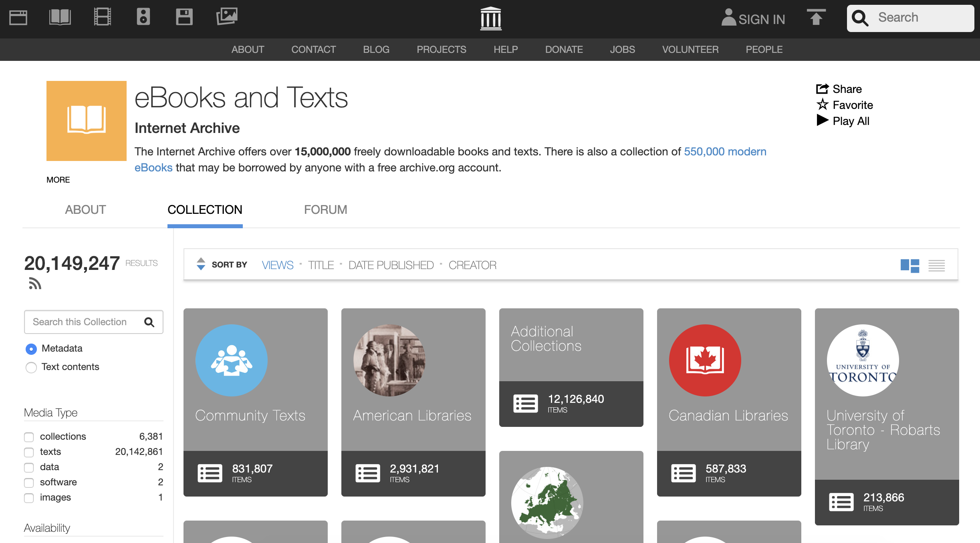Image resolution: width=980 pixels, height=543 pixels.
Task: Open the Video film-strip icon
Action: (x=102, y=17)
